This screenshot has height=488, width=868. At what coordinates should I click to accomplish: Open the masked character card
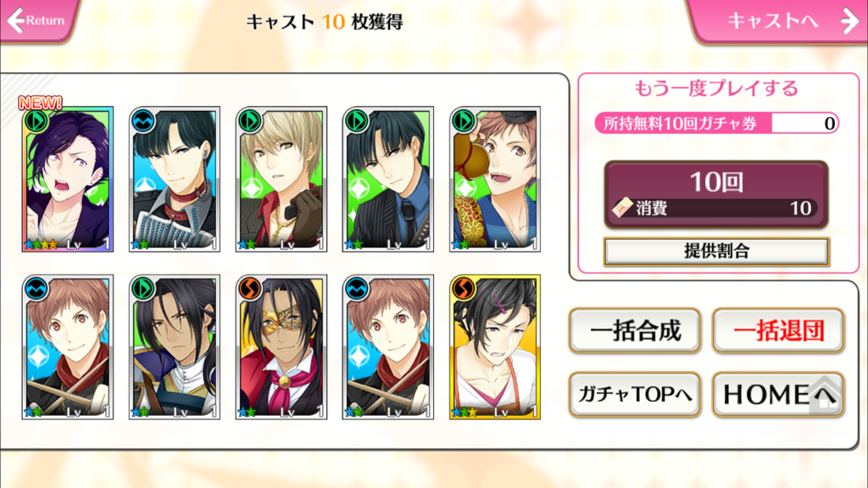281,347
